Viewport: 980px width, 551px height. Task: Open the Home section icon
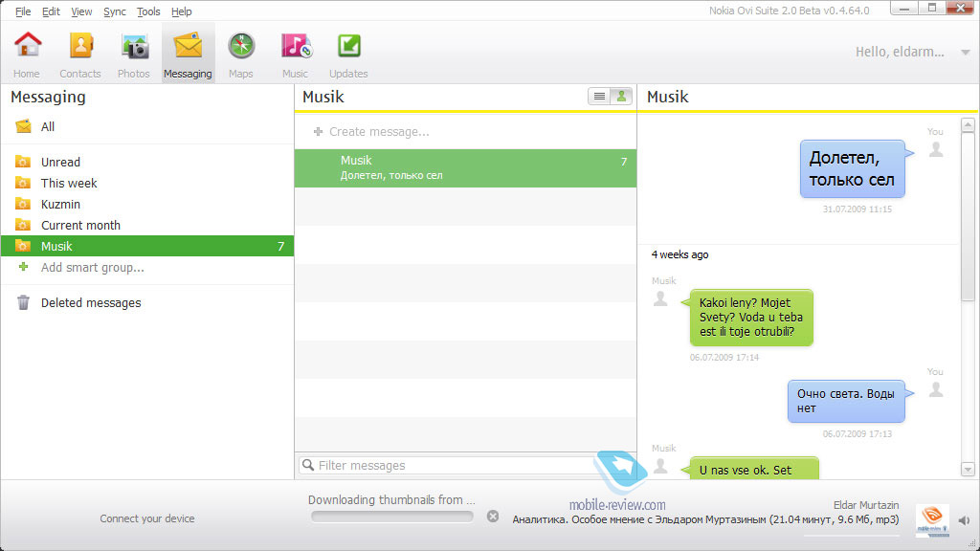(28, 45)
